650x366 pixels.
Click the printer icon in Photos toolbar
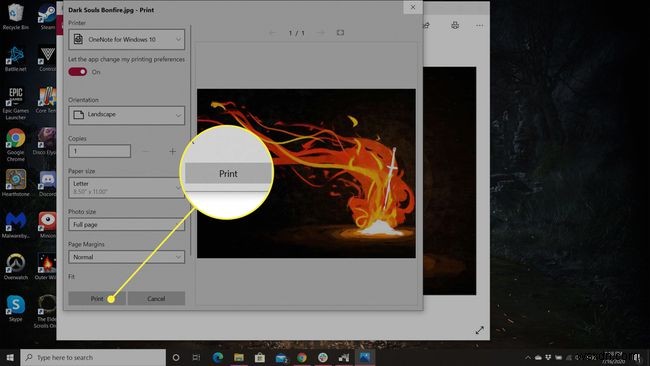(x=455, y=26)
